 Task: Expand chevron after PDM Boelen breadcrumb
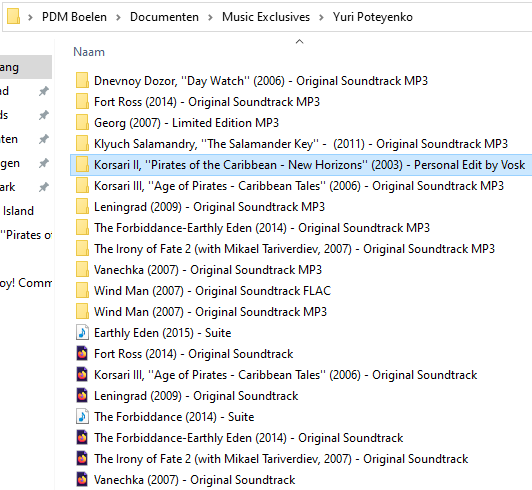(x=118, y=17)
